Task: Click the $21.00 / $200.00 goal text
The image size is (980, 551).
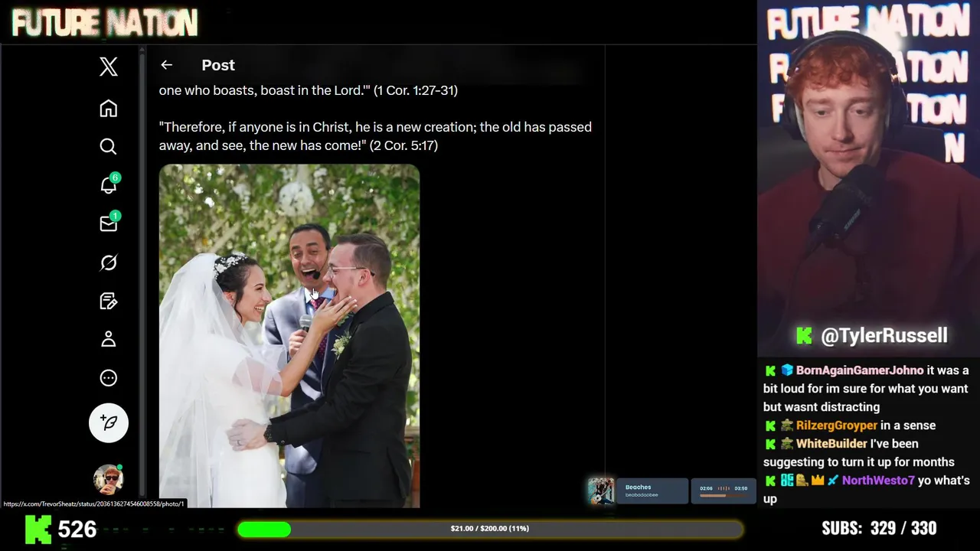Action: click(490, 529)
